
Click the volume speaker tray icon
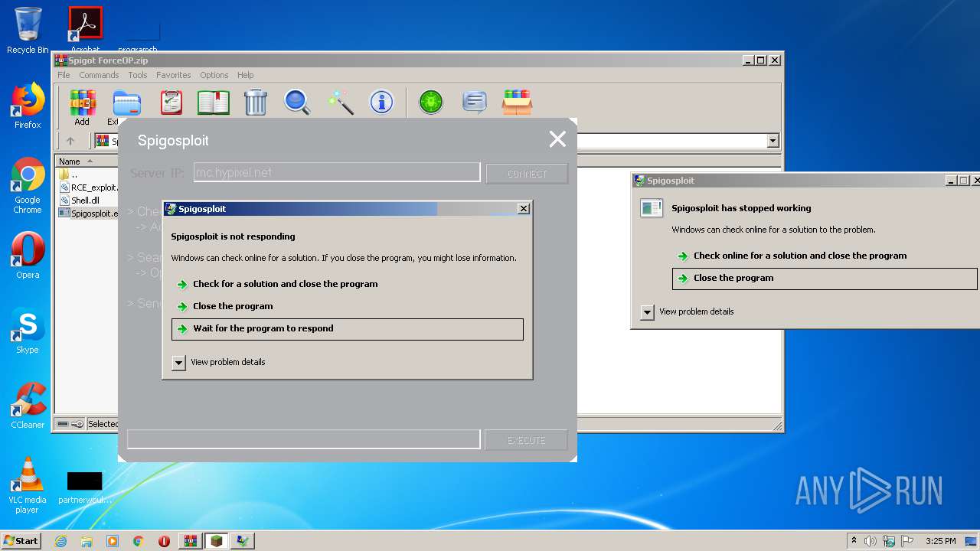[x=871, y=541]
